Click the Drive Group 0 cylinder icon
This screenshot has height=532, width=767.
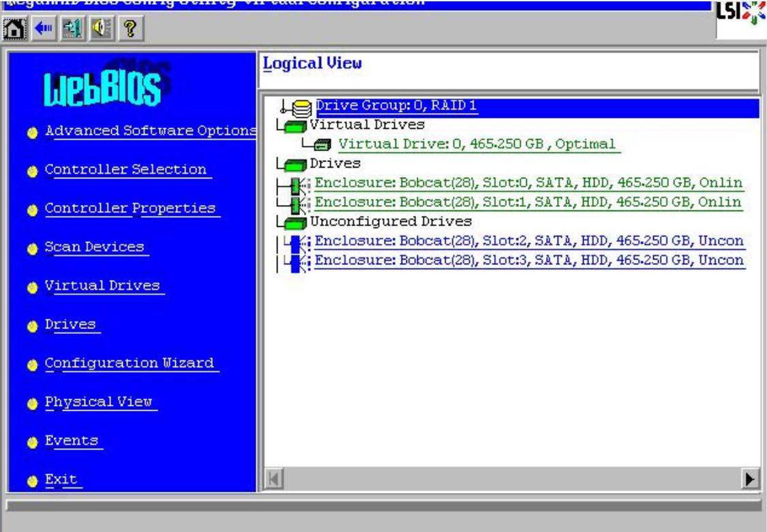pos(301,108)
